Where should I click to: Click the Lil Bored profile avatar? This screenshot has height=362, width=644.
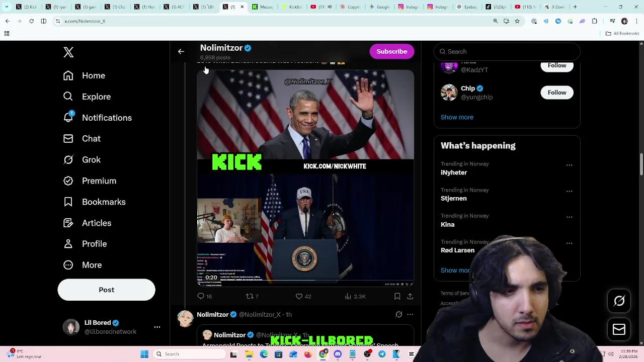coord(71,327)
